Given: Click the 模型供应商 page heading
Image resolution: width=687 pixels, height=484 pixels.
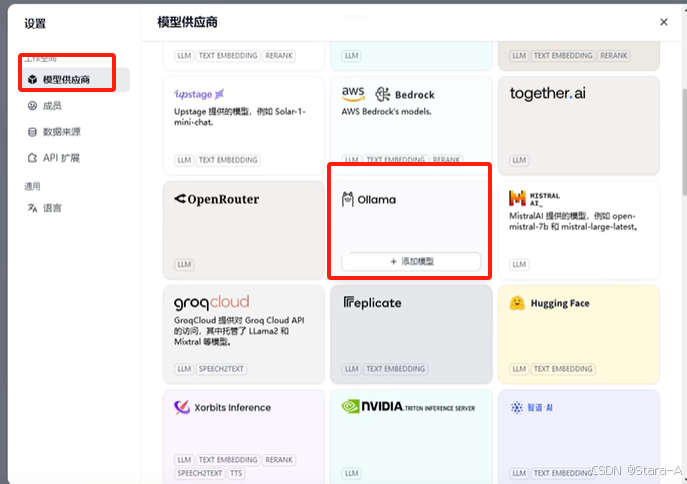Looking at the screenshot, I should pos(188,22).
